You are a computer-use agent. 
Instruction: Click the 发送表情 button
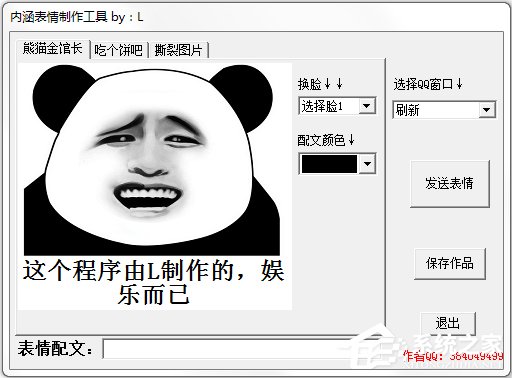tap(450, 184)
